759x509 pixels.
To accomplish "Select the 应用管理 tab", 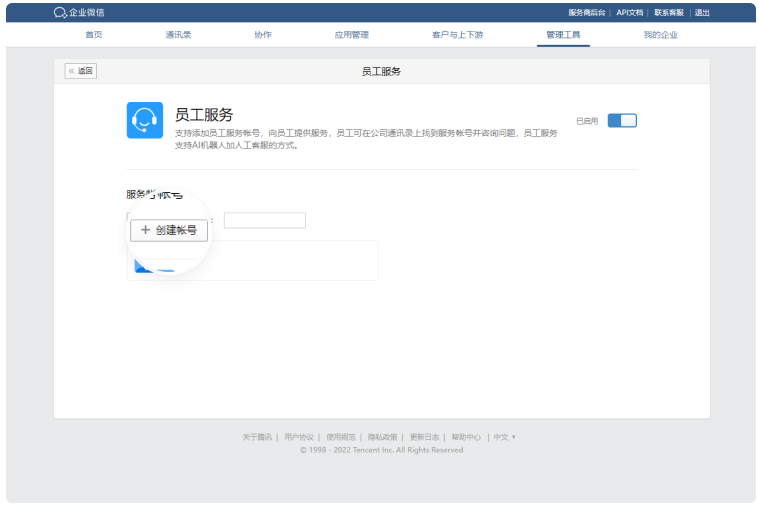I will (351, 35).
